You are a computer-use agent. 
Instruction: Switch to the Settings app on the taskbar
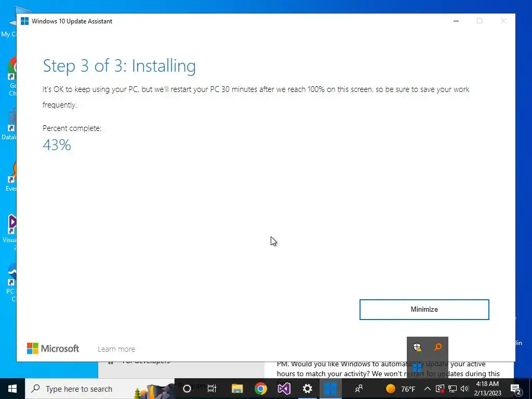tap(308, 389)
